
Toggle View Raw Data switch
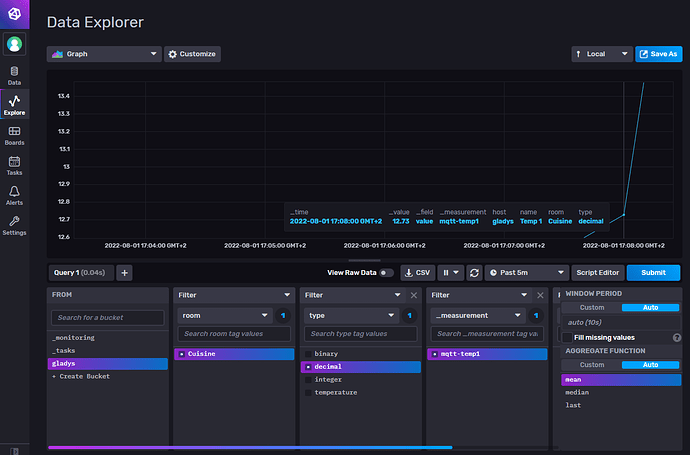point(386,272)
